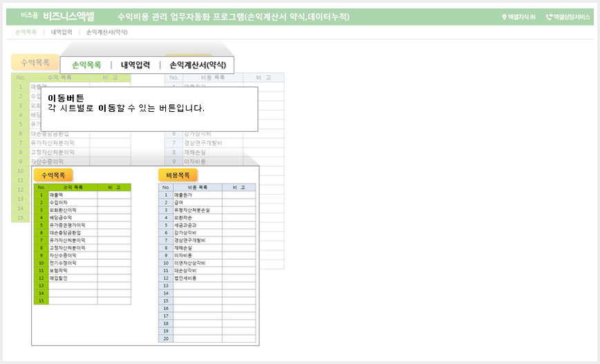600x364 pixels.
Task: Select 외환차손 in the enlarged 비용목록 table
Action: pos(198,218)
